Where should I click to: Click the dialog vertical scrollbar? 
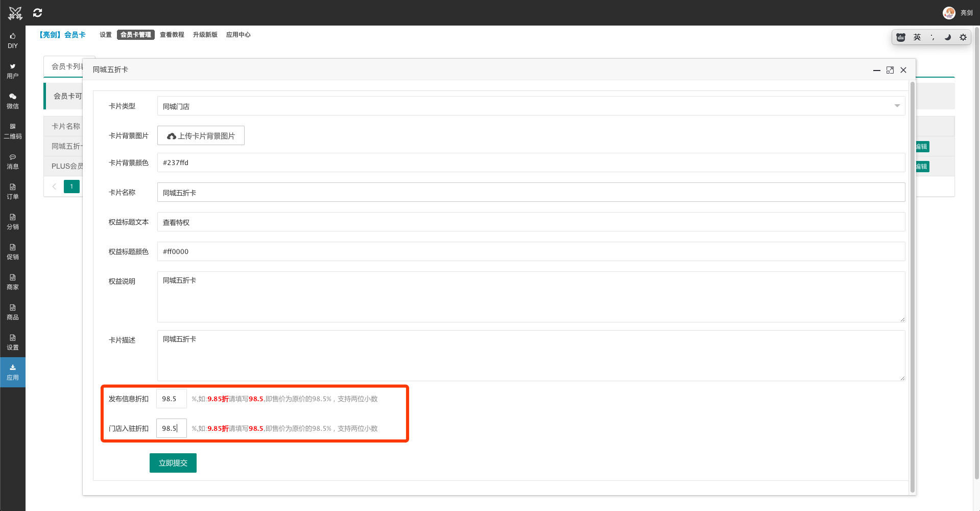click(x=913, y=286)
